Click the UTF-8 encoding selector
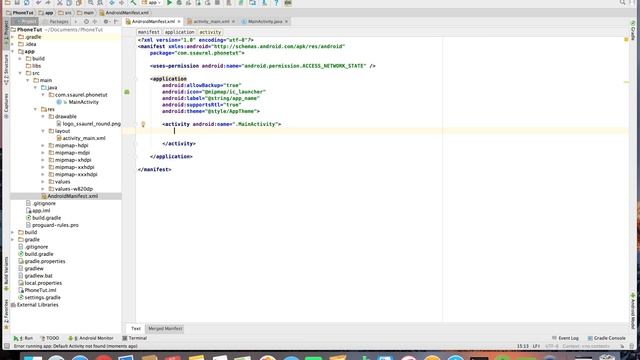 click(551, 346)
